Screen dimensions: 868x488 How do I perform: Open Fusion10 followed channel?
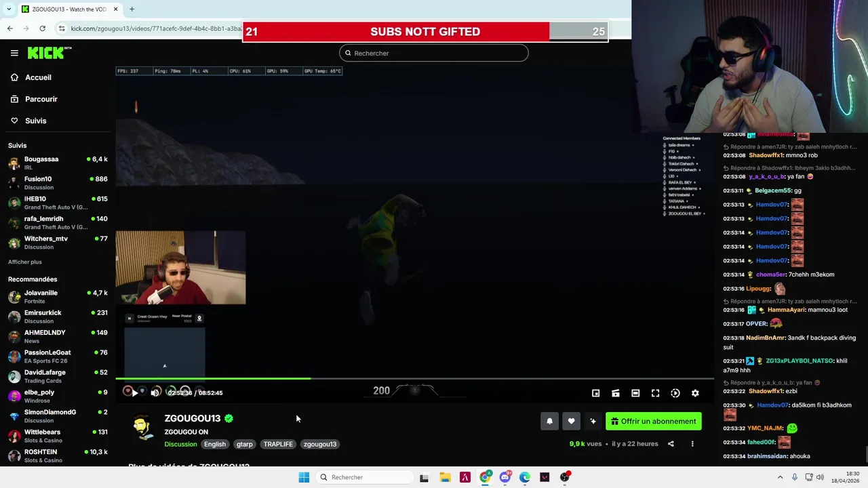coord(58,183)
